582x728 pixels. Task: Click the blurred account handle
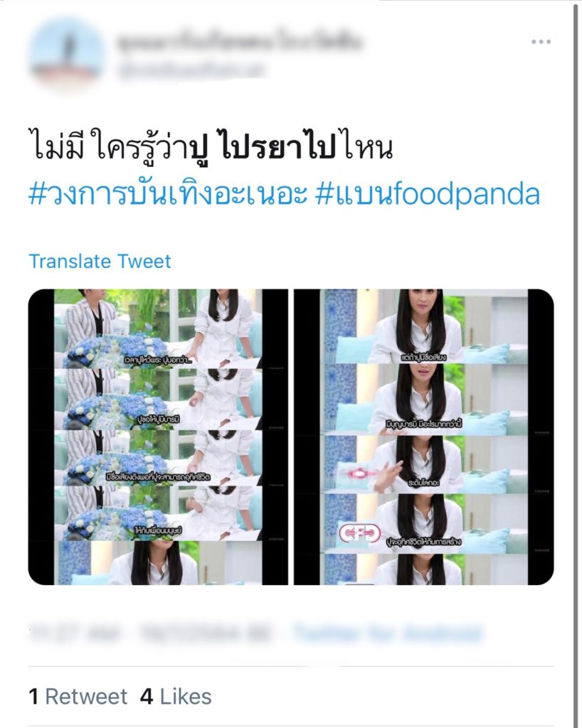point(191,70)
